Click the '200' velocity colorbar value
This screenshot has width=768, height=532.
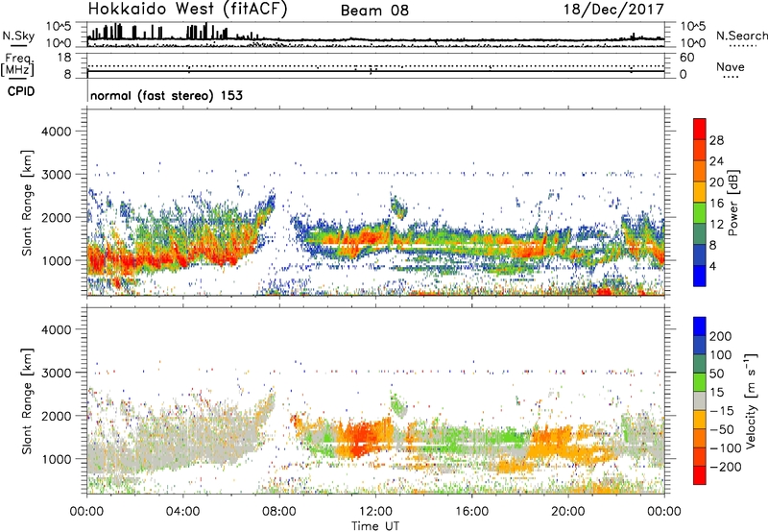point(721,336)
